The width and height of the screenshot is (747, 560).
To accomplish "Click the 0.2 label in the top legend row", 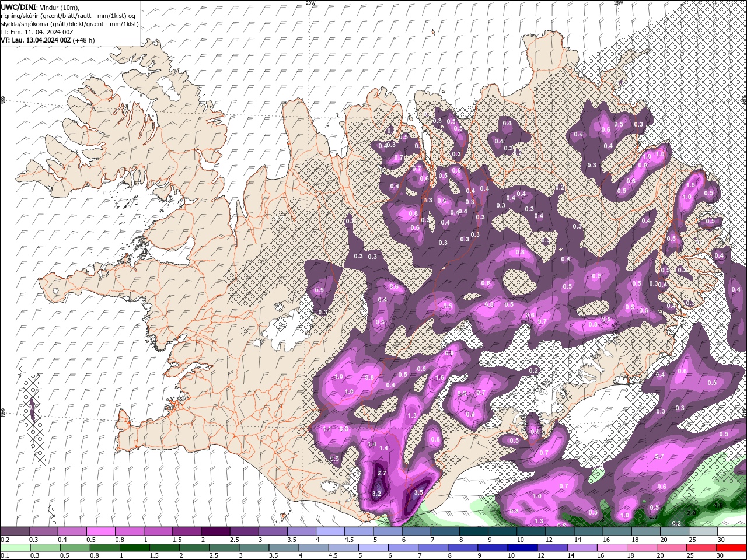I will [x=5, y=540].
